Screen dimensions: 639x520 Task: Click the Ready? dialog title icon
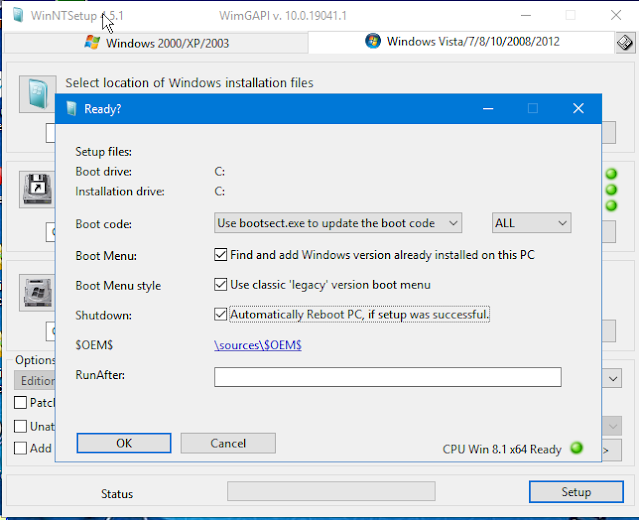[x=71, y=109]
